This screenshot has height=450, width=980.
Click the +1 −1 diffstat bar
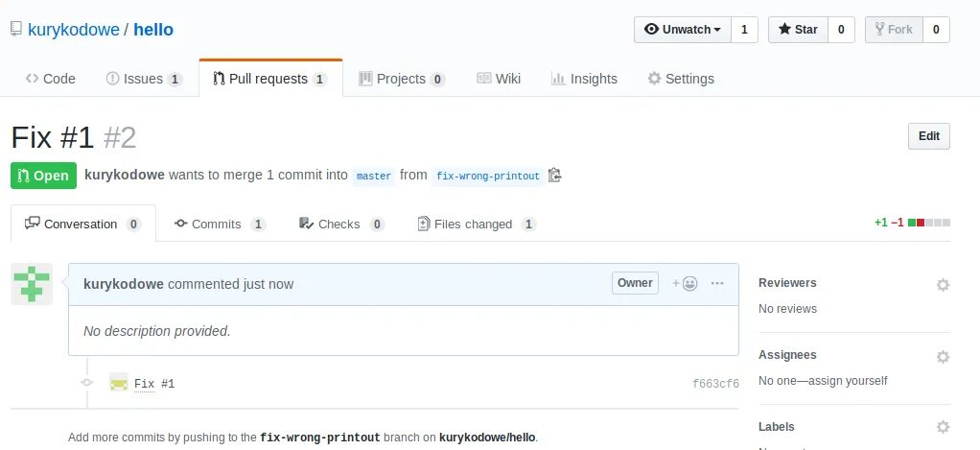click(912, 223)
